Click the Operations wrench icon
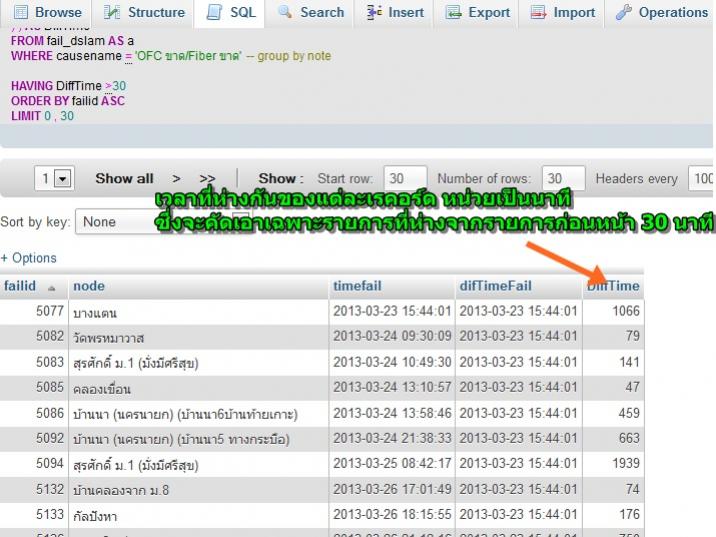This screenshot has width=716, height=537. coord(623,12)
